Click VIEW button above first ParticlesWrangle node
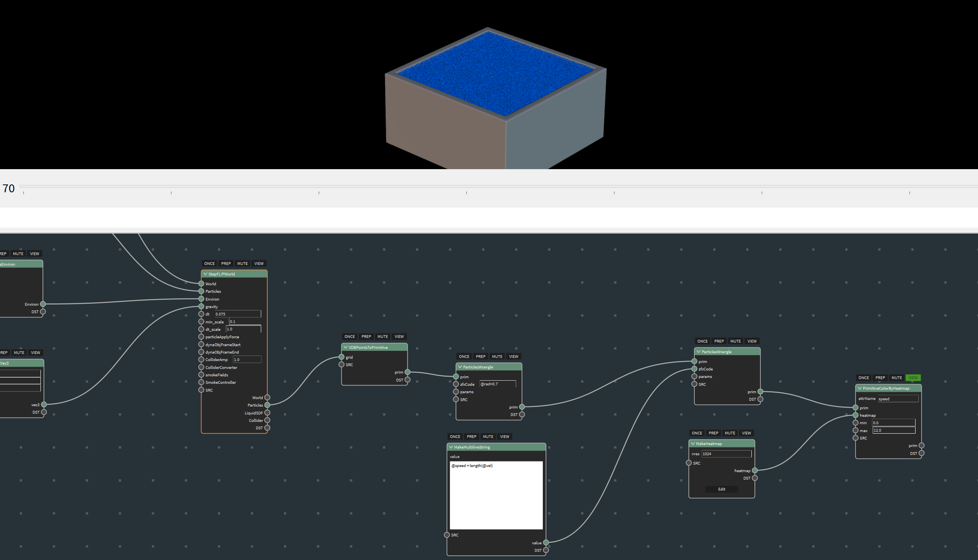The width and height of the screenshot is (978, 560). click(513, 357)
